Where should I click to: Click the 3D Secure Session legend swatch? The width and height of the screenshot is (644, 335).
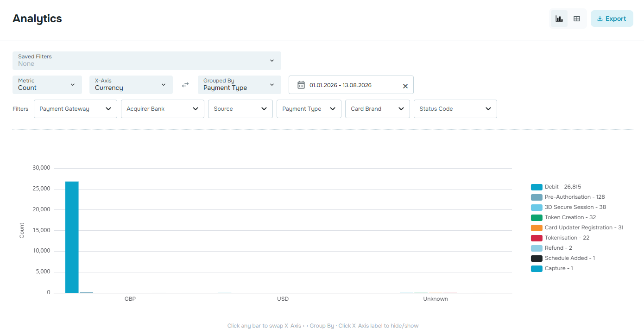[x=537, y=208]
